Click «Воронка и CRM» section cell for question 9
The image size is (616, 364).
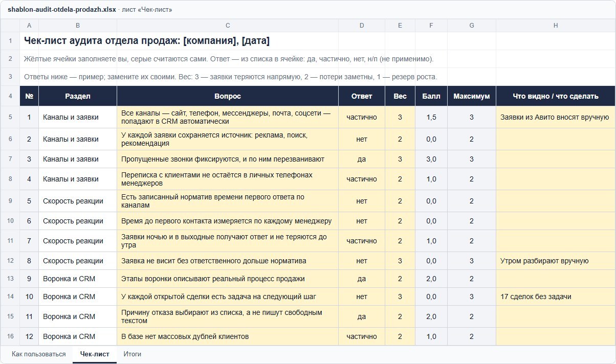tap(78, 279)
